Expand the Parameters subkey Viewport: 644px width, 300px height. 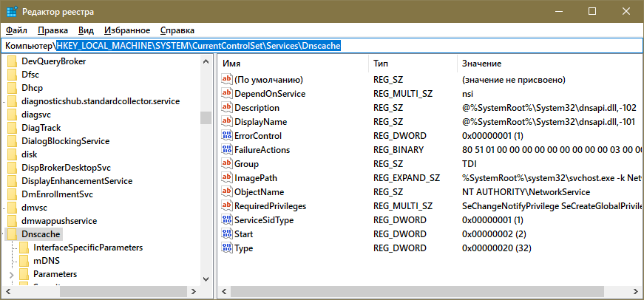11,275
